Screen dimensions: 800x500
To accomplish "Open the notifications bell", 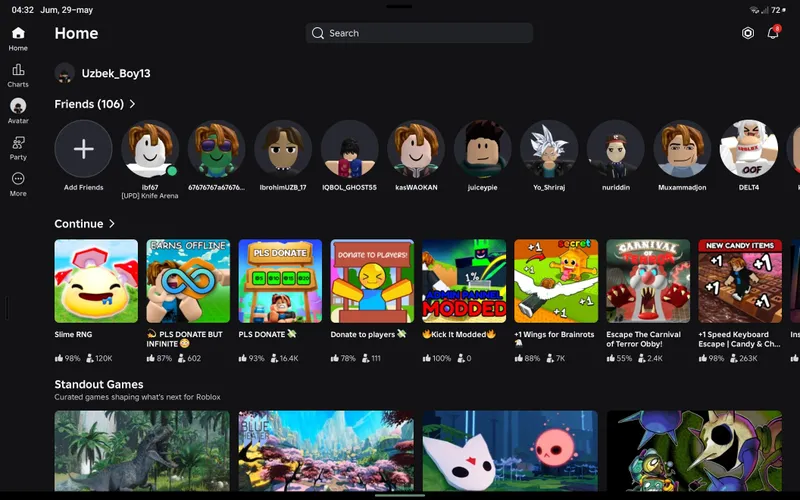I will 773,33.
